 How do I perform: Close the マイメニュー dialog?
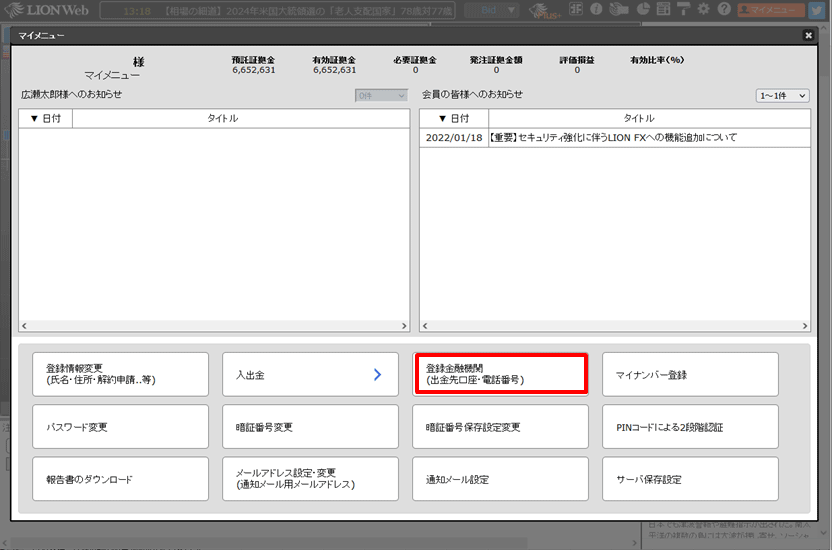(x=808, y=36)
